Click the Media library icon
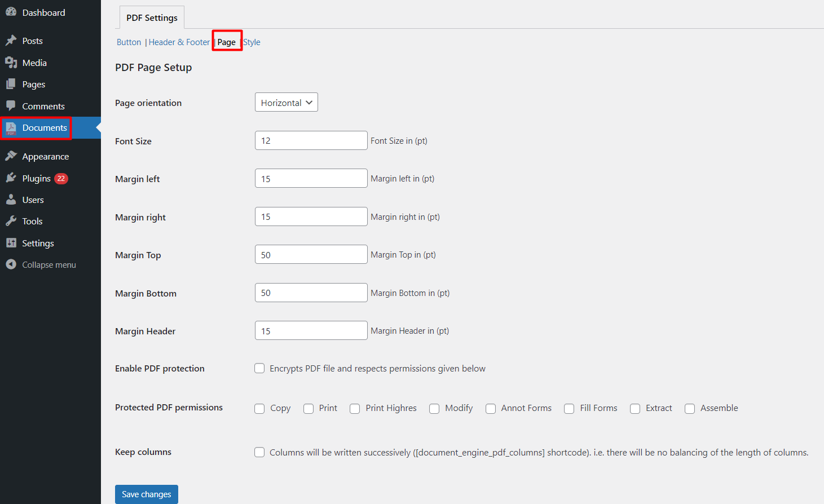824x504 pixels. click(11, 63)
